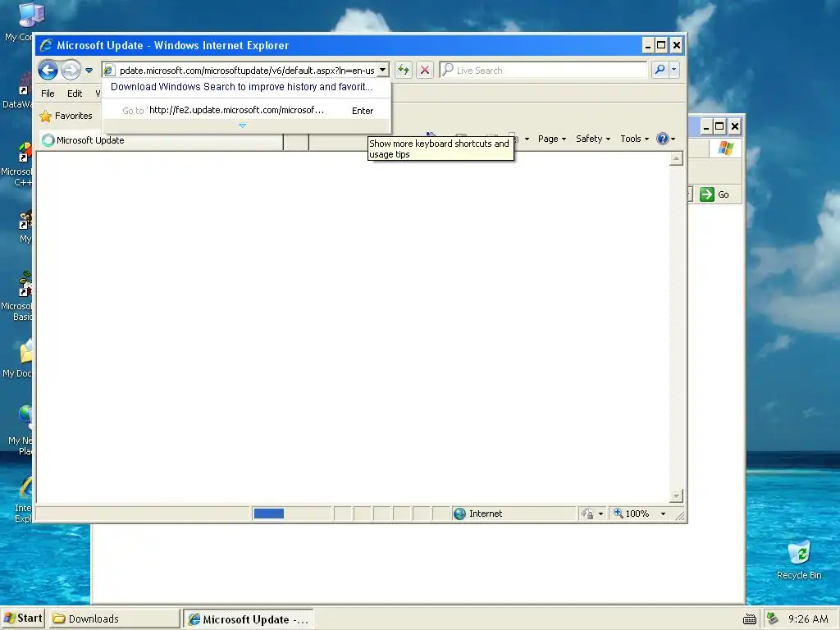Click the magnifier Search button
This screenshot has height=630, width=840.
(660, 70)
